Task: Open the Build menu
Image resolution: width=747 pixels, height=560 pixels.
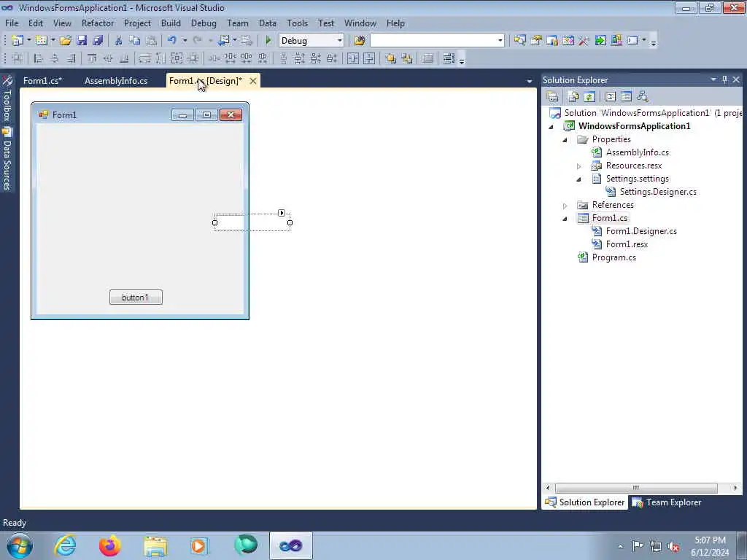Action: [x=171, y=23]
